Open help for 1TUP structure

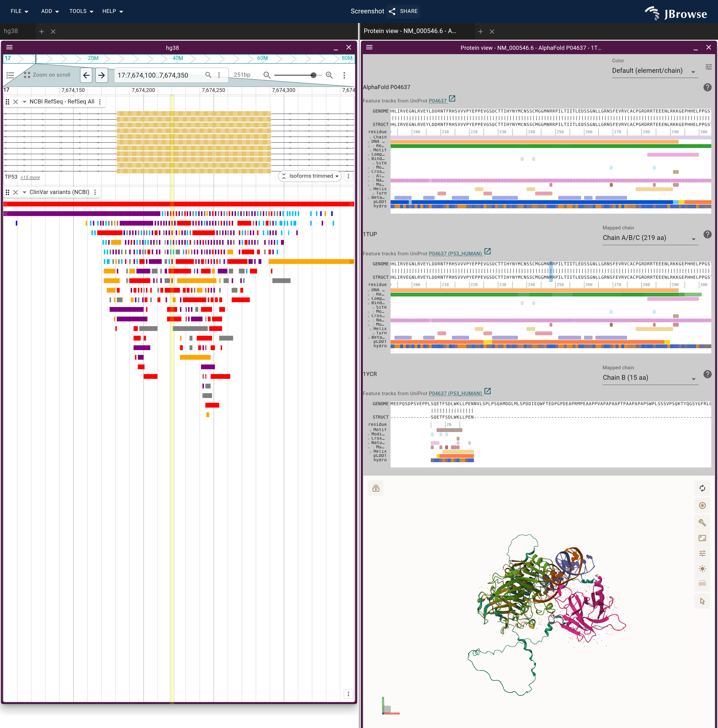point(707,234)
